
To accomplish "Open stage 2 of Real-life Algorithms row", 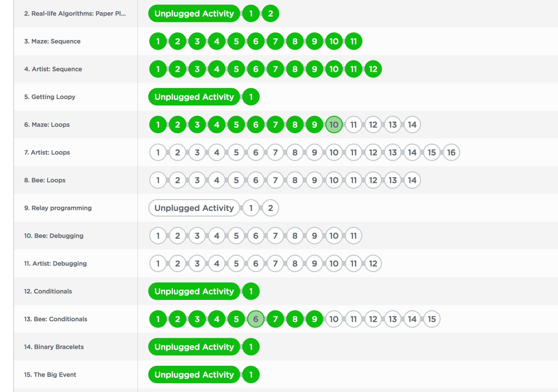I will point(270,14).
